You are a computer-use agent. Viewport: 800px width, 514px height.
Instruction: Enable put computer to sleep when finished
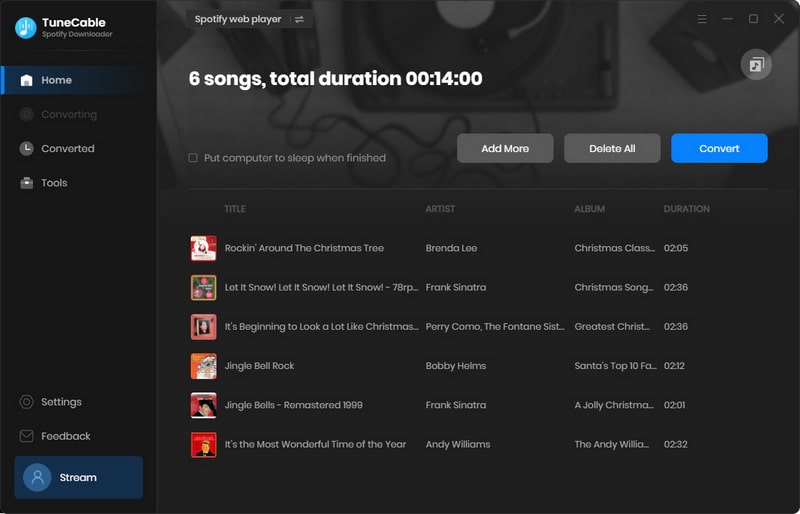pyautogui.click(x=193, y=158)
